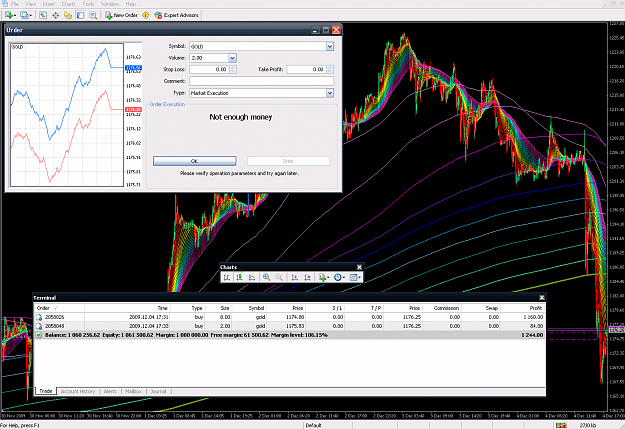Switch to the Trade tab in Terminal

45,391
